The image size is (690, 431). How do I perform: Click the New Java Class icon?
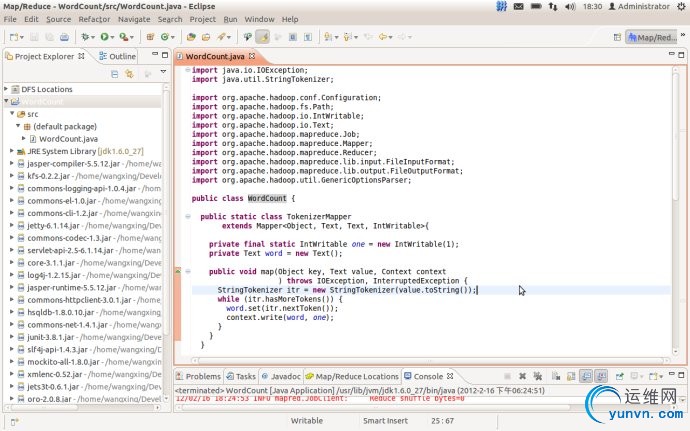point(165,37)
